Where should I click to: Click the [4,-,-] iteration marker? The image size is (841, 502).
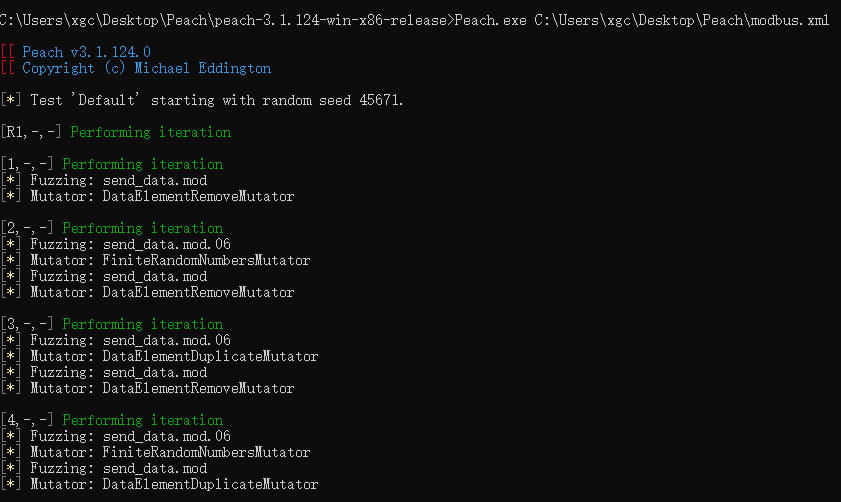pyautogui.click(x=27, y=420)
